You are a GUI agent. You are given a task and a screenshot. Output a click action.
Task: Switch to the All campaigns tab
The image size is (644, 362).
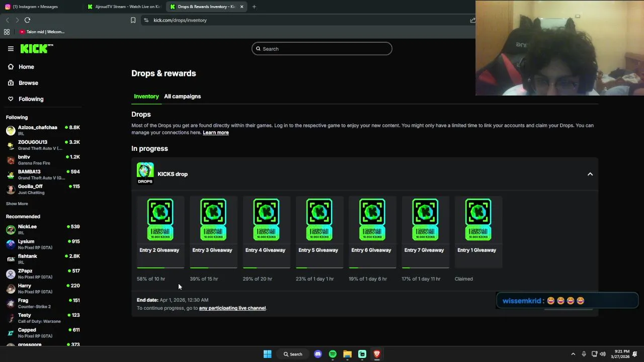[x=182, y=97]
